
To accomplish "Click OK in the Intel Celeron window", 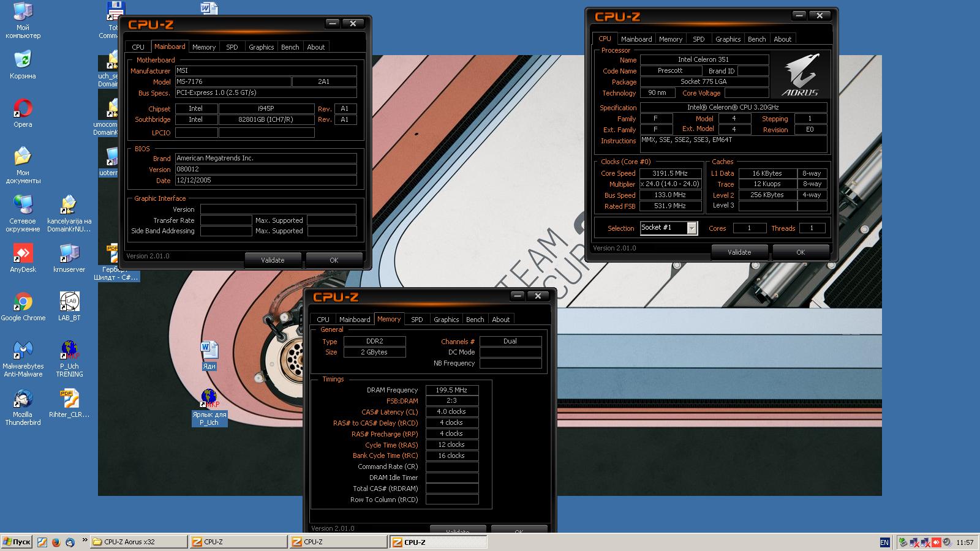I will pos(801,252).
